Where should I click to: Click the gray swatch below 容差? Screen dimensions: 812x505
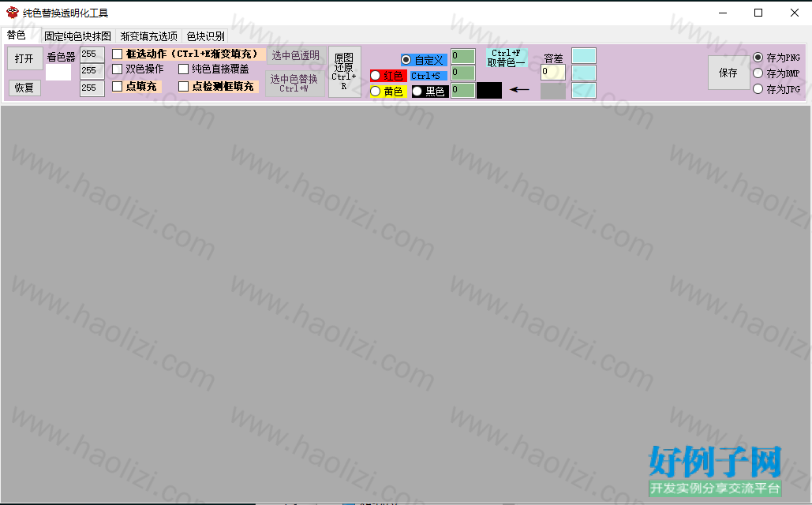(x=553, y=91)
